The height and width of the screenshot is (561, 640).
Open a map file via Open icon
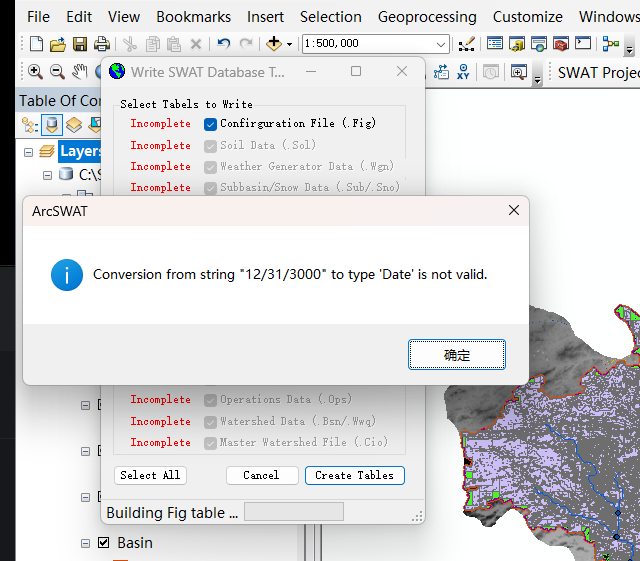(x=58, y=44)
